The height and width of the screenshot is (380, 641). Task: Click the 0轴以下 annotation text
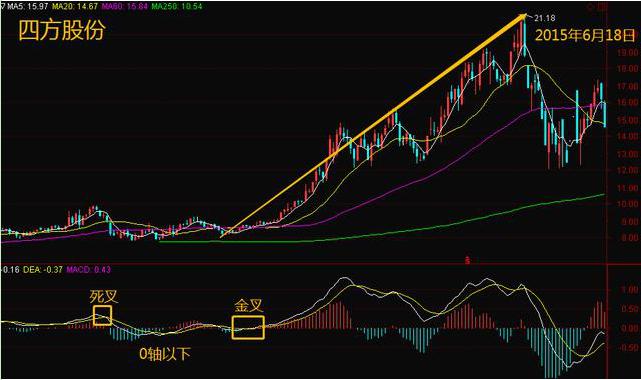[x=165, y=353]
